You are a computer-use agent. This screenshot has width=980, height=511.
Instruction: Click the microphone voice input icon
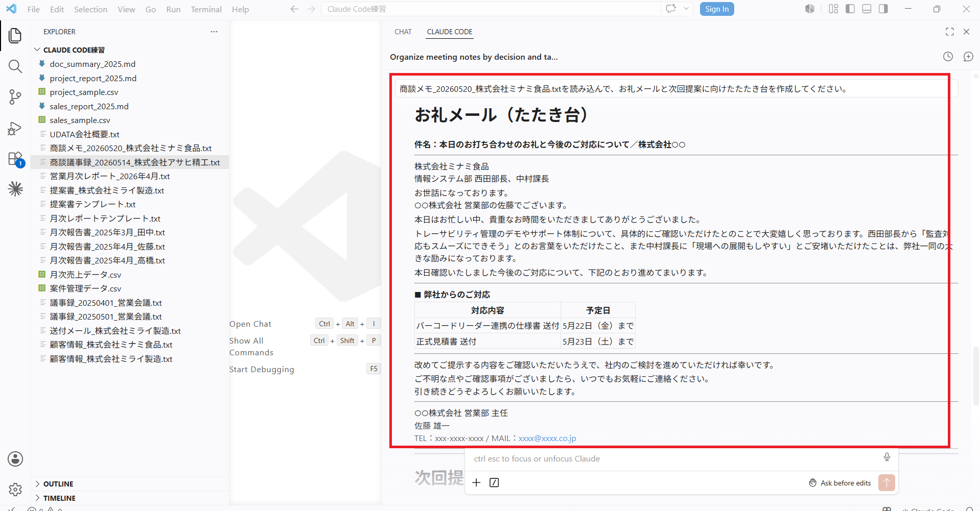[x=887, y=457]
